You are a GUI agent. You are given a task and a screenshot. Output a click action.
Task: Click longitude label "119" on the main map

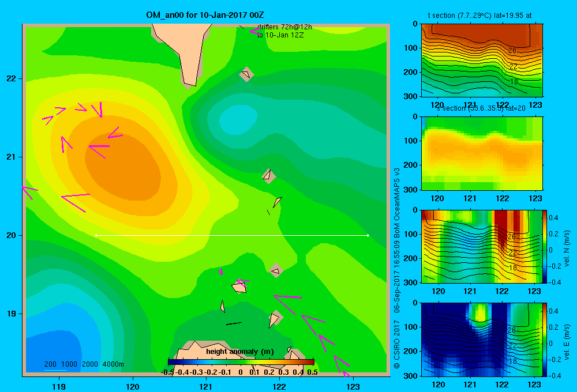pyautogui.click(x=59, y=387)
